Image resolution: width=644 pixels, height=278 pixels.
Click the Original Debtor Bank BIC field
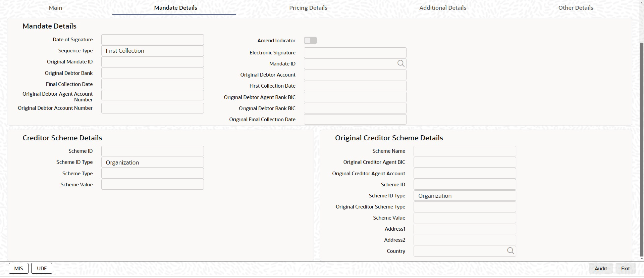click(x=355, y=108)
